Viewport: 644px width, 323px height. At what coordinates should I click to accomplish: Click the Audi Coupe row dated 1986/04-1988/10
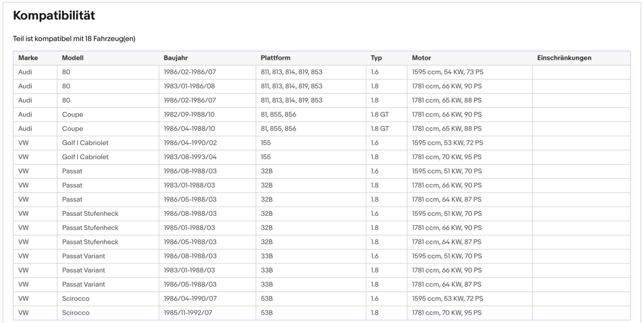coord(189,129)
